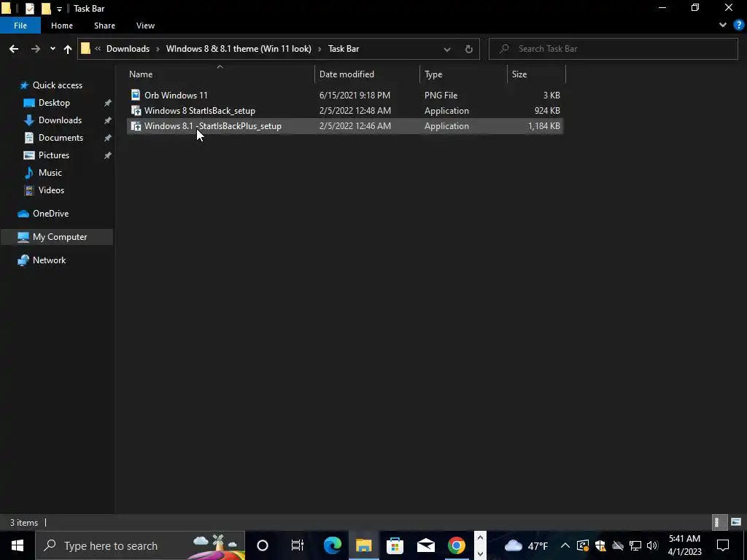
Task: Expand hidden breadcrumb path chevrons
Action: [98, 49]
